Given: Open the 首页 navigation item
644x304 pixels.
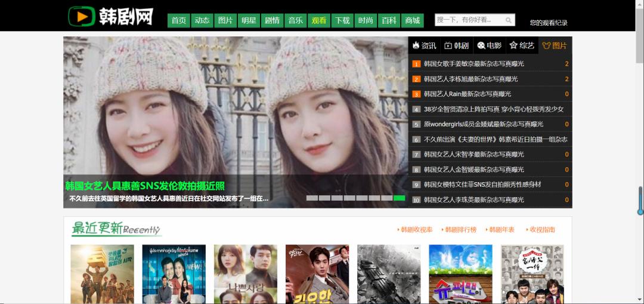Looking at the screenshot, I should [179, 20].
